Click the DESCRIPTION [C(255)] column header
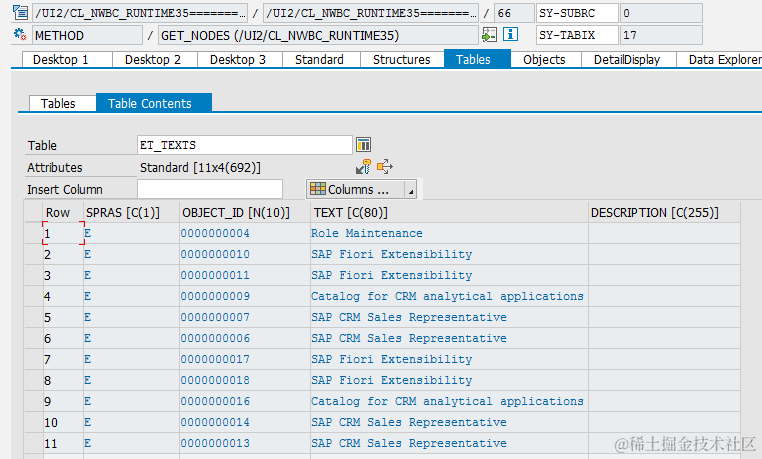Screen dimensions: 762x459 click(x=664, y=213)
